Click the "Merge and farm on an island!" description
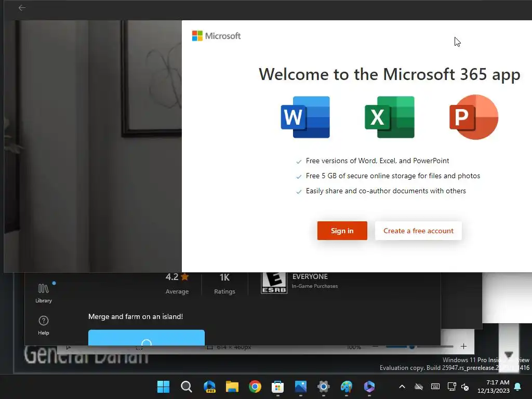This screenshot has width=532, height=399. coord(136,316)
